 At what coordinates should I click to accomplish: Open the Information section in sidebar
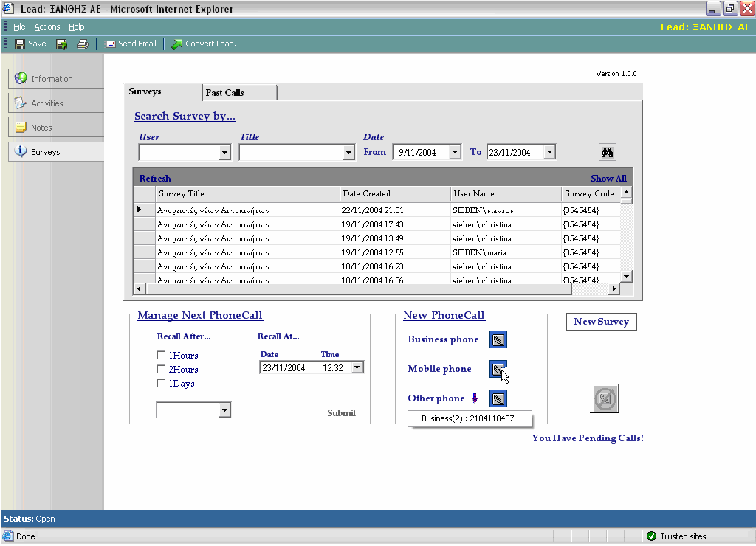56,78
